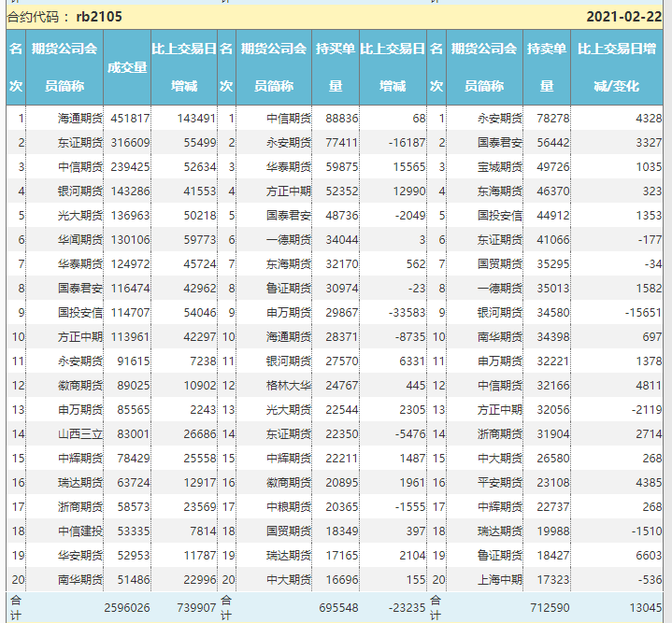Click volume value 116474
This screenshot has height=623, width=672.
pos(130,289)
